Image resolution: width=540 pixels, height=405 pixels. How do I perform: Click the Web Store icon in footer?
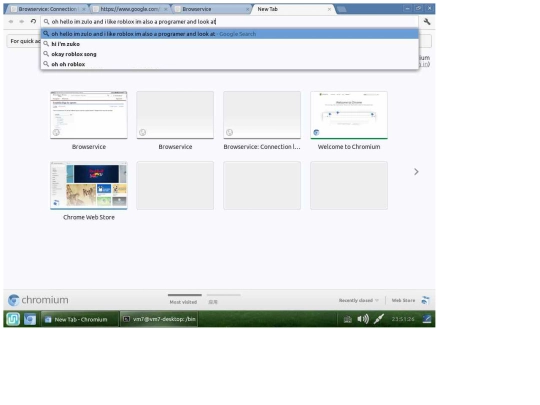[425, 300]
